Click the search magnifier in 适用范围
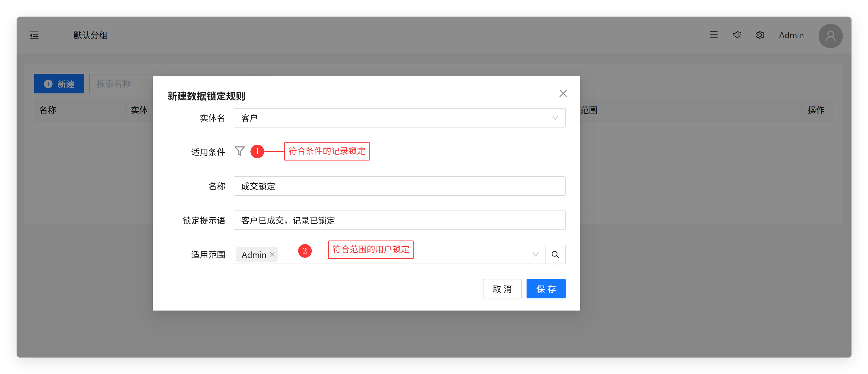The height and width of the screenshot is (374, 868). pyautogui.click(x=555, y=254)
